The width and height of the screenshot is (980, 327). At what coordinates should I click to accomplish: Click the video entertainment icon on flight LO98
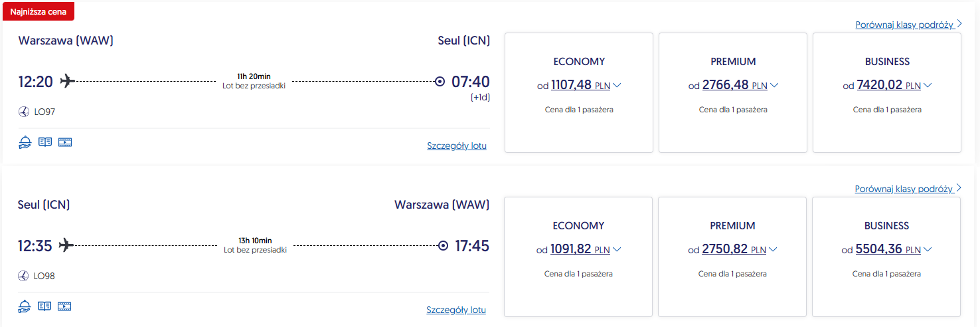(x=64, y=306)
